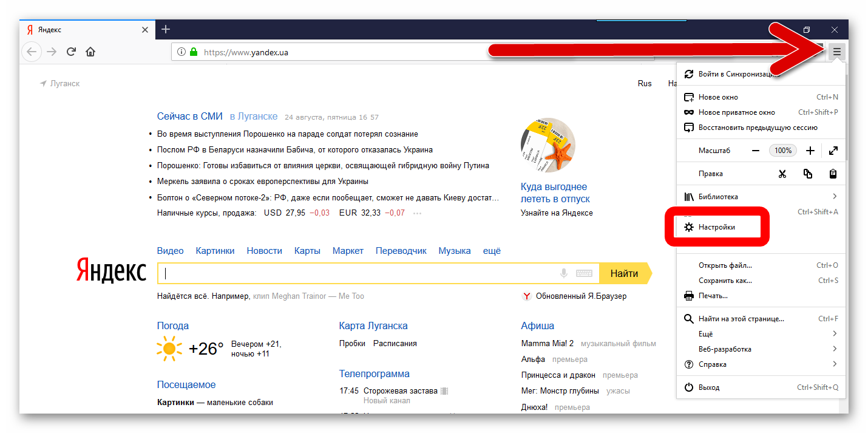The height and width of the screenshot is (433, 868).
Task: Click Печать... in the menu
Action: [x=761, y=296]
